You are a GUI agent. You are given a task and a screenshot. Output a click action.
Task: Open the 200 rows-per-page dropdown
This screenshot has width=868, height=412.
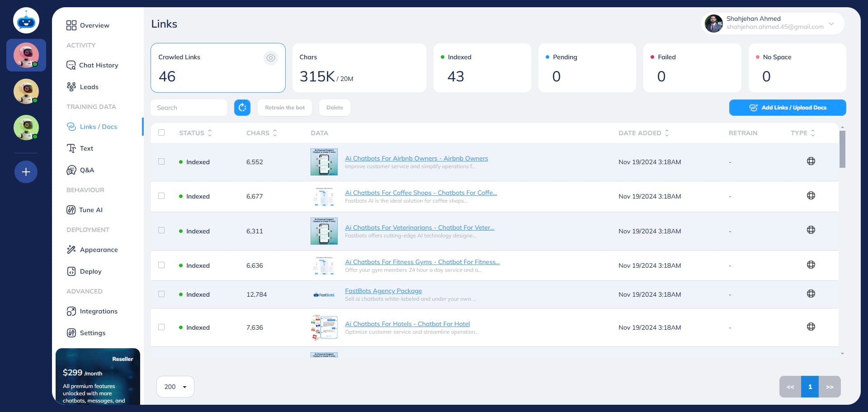pyautogui.click(x=175, y=387)
